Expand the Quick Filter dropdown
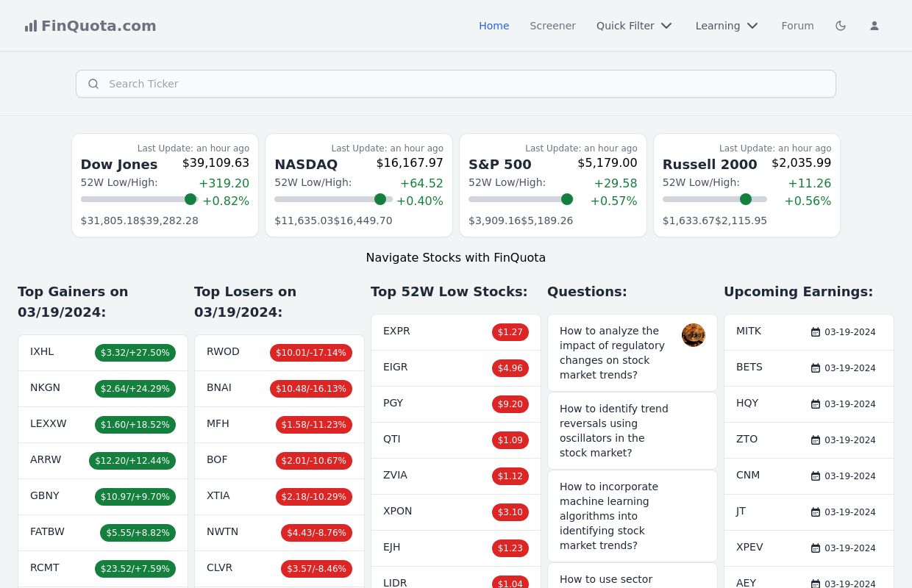912x588 pixels. coord(634,26)
